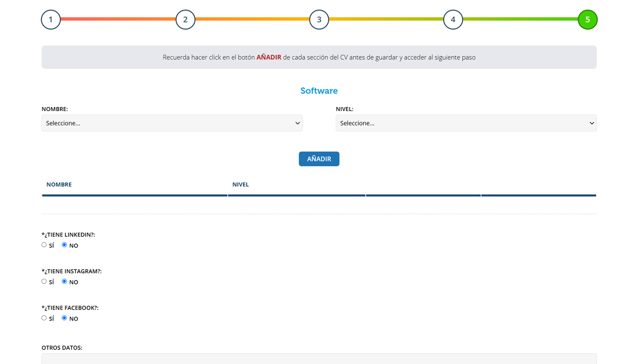The height and width of the screenshot is (364, 637).
Task: Select SÍ for Tiene Facebook
Action: pyautogui.click(x=44, y=318)
